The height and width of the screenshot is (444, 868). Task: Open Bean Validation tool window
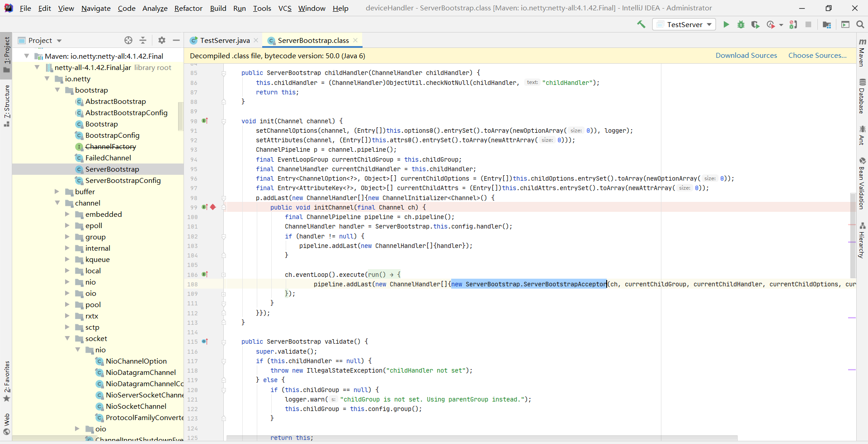click(862, 183)
